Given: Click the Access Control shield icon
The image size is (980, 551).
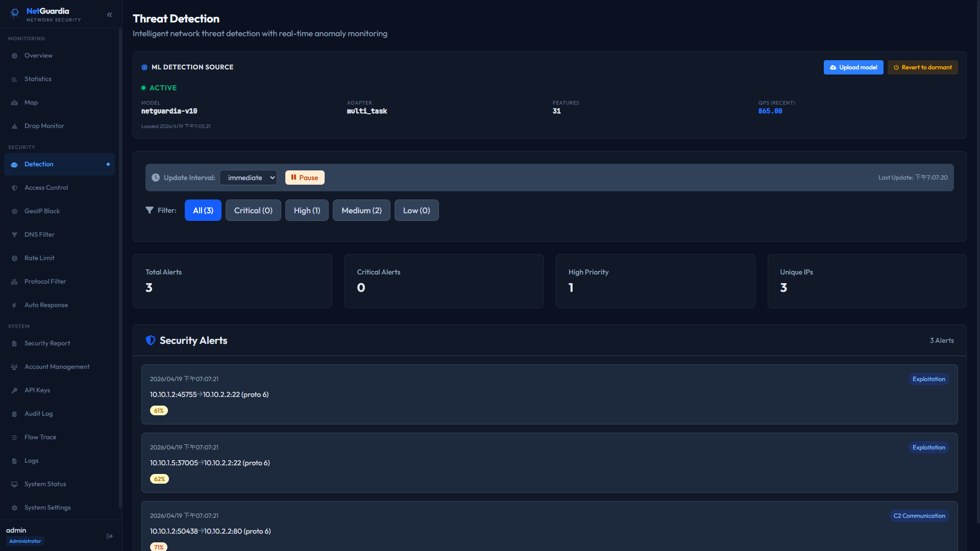Looking at the screenshot, I should coord(14,188).
